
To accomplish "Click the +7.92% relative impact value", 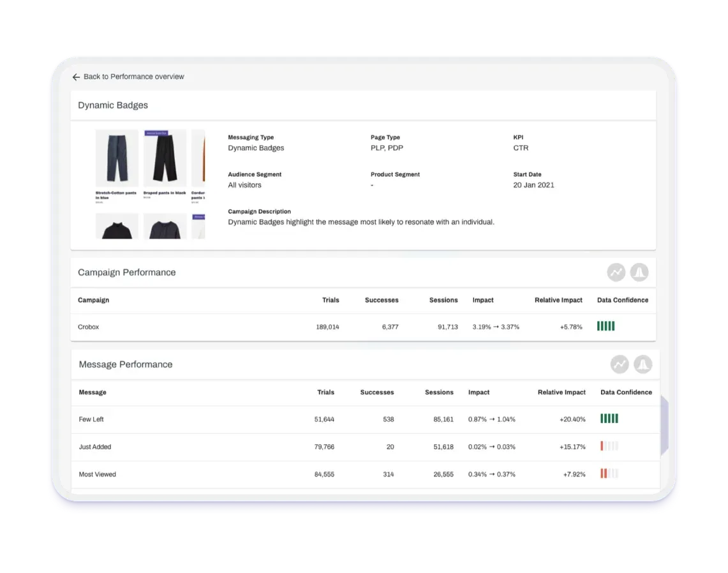I will click(x=574, y=474).
